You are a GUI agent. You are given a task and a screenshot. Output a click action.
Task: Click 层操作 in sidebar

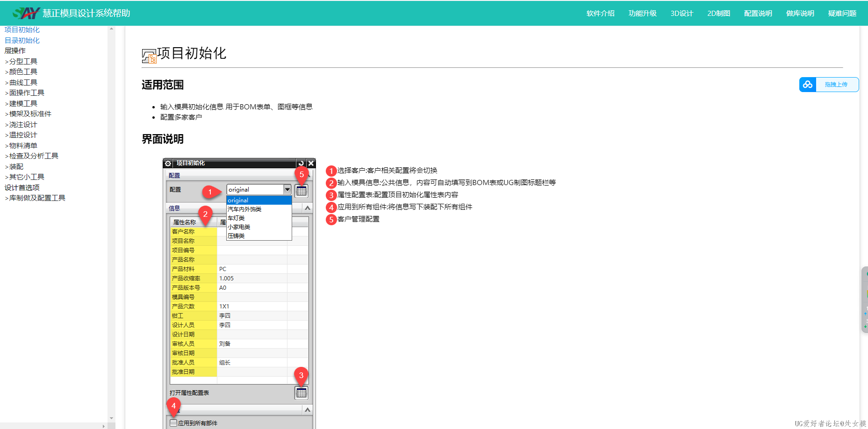[x=15, y=50]
